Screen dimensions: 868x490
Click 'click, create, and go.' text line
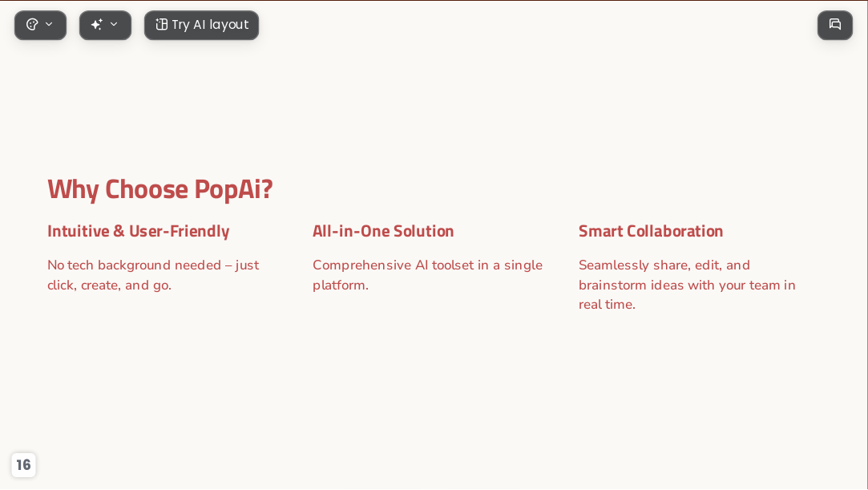[x=110, y=285]
